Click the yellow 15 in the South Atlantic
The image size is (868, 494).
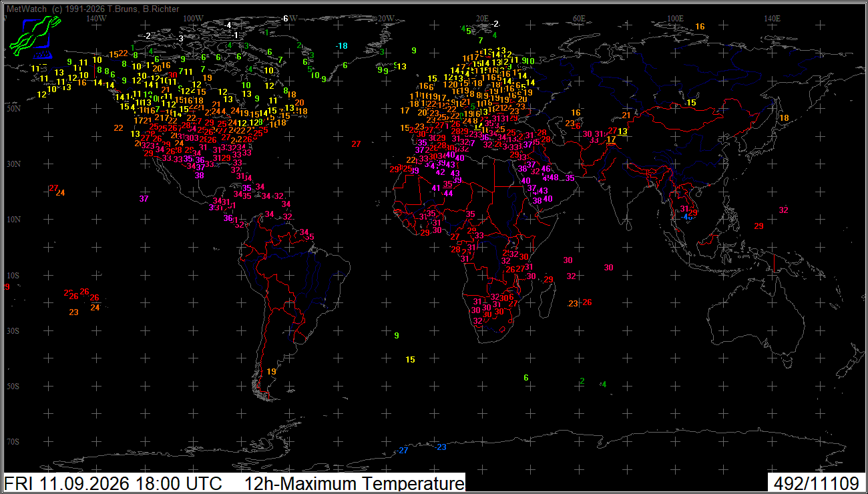pyautogui.click(x=411, y=360)
